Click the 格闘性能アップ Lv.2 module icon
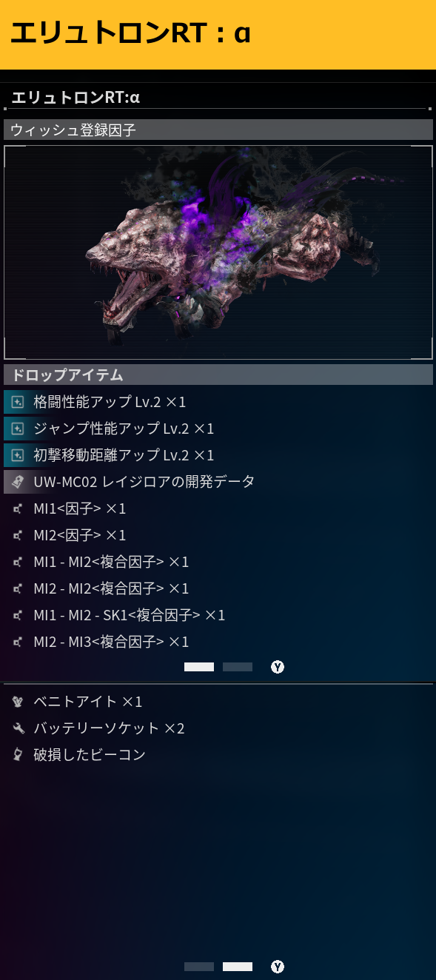Screen dimensions: 436x980 pos(18,402)
